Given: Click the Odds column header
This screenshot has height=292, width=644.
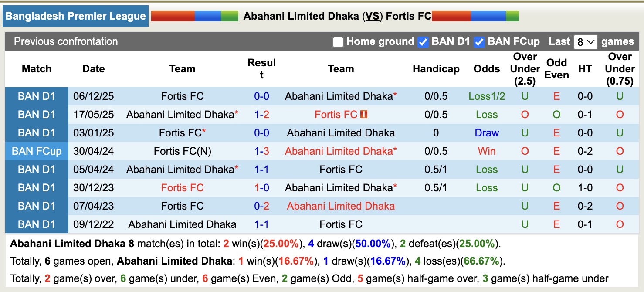Looking at the screenshot, I should click(x=487, y=69).
